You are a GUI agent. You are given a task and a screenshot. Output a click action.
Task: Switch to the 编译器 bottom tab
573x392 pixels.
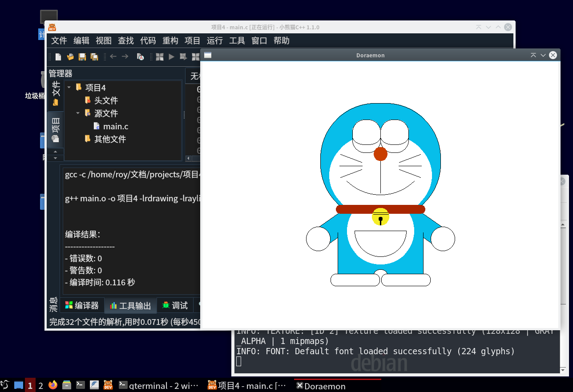[82, 305]
